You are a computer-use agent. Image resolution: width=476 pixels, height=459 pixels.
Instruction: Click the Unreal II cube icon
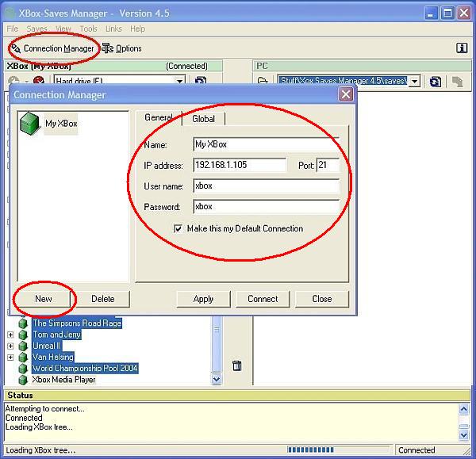[23, 346]
